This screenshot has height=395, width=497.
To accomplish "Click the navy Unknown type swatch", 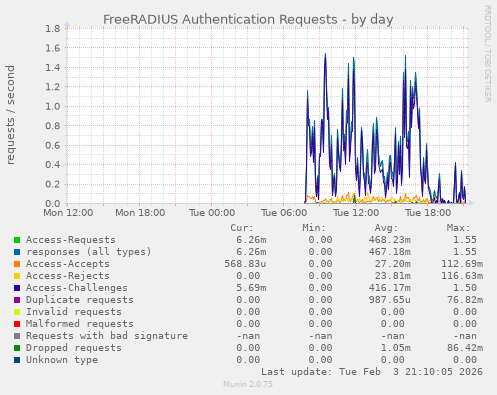I will (x=17, y=360).
